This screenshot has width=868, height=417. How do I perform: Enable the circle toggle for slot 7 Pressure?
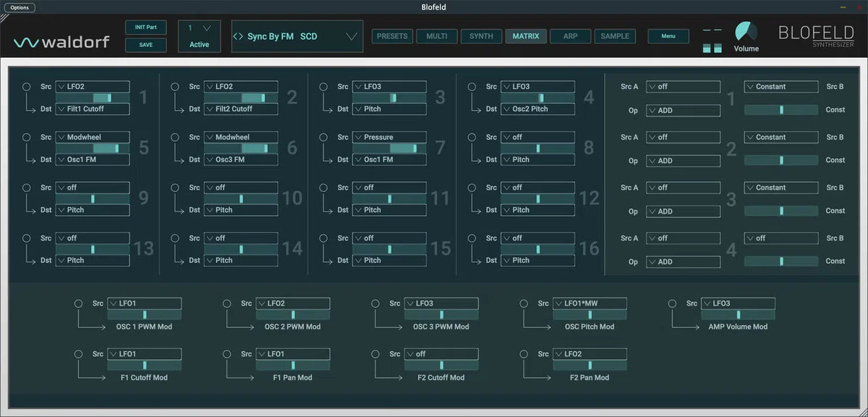tap(323, 137)
